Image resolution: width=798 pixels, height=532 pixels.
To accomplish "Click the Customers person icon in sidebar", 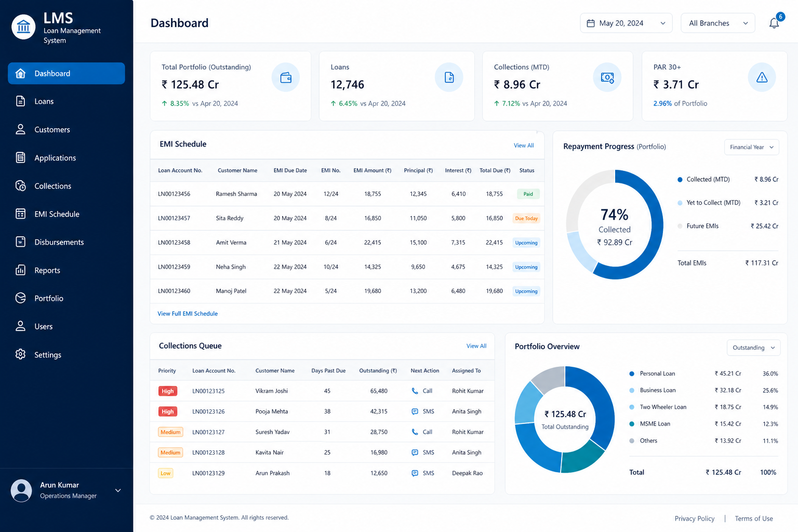I will point(21,129).
